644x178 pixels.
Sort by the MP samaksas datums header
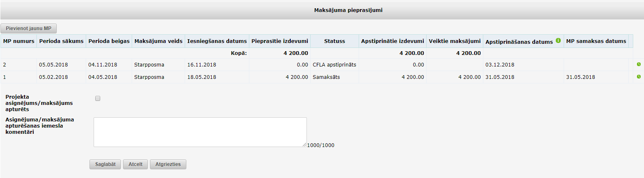tap(596, 41)
